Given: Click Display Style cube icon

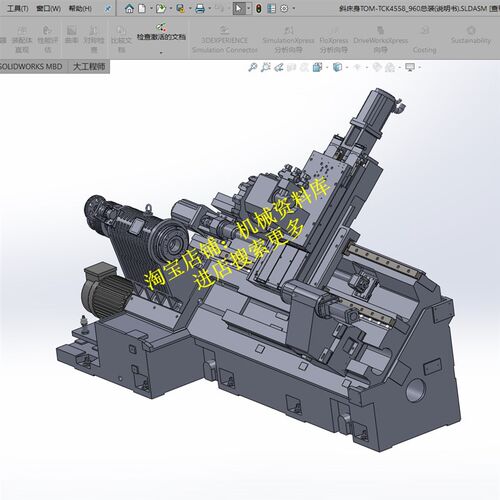Looking at the screenshot, I should click(x=337, y=67).
